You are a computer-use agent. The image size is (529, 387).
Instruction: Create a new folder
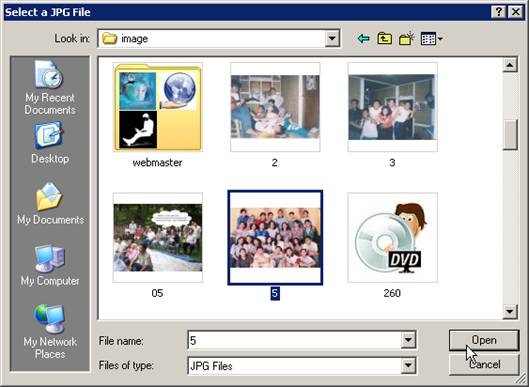click(x=407, y=39)
